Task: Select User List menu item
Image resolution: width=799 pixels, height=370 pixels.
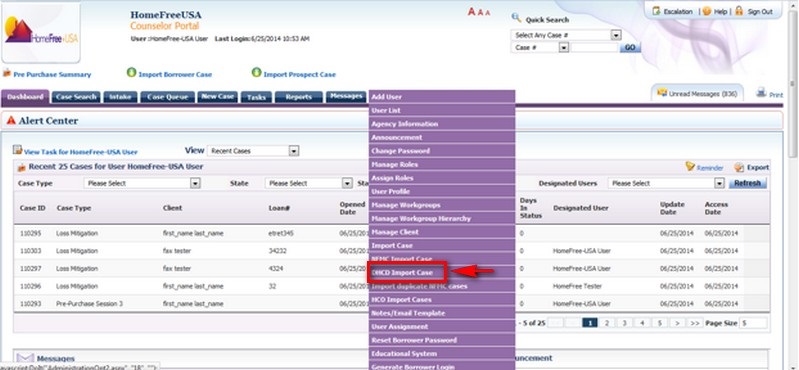Action: click(442, 110)
